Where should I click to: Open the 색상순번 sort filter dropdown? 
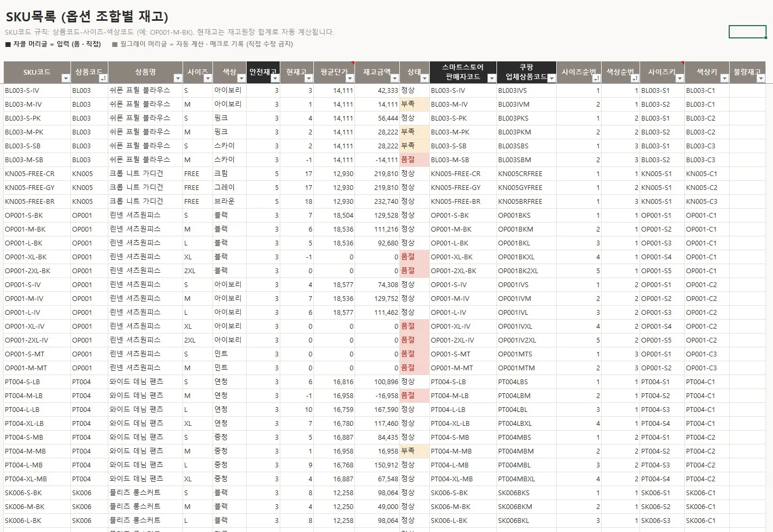[635, 78]
